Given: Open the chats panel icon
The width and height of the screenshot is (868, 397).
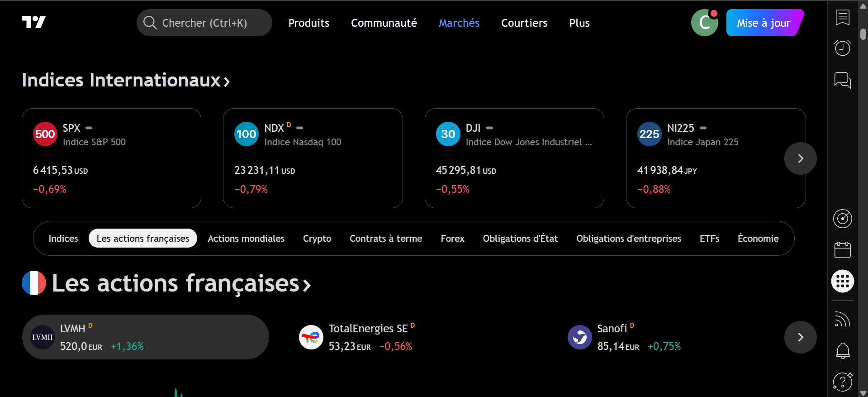Looking at the screenshot, I should pos(842,80).
